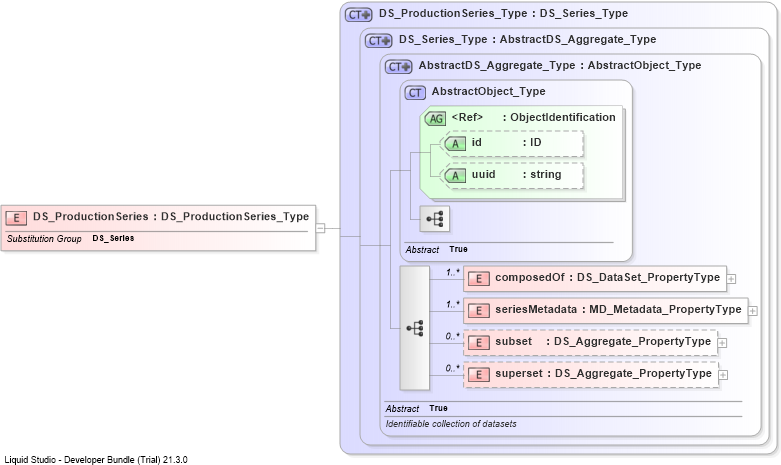
Task: Click the A icon of id attribute
Action: pyautogui.click(x=455, y=144)
